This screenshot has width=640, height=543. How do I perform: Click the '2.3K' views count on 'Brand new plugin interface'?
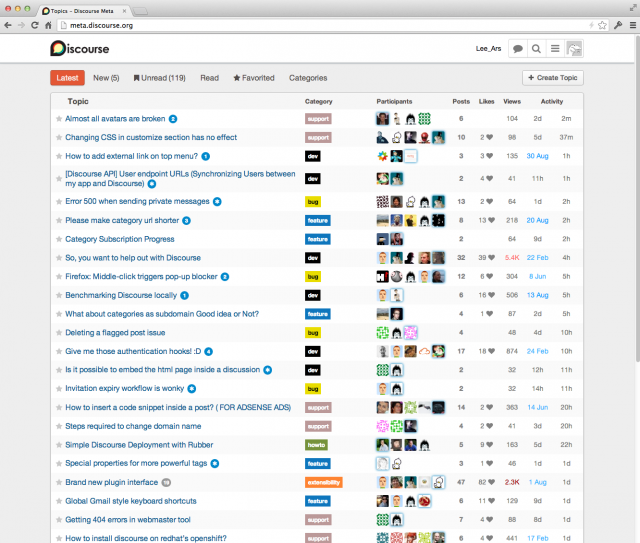click(512, 482)
